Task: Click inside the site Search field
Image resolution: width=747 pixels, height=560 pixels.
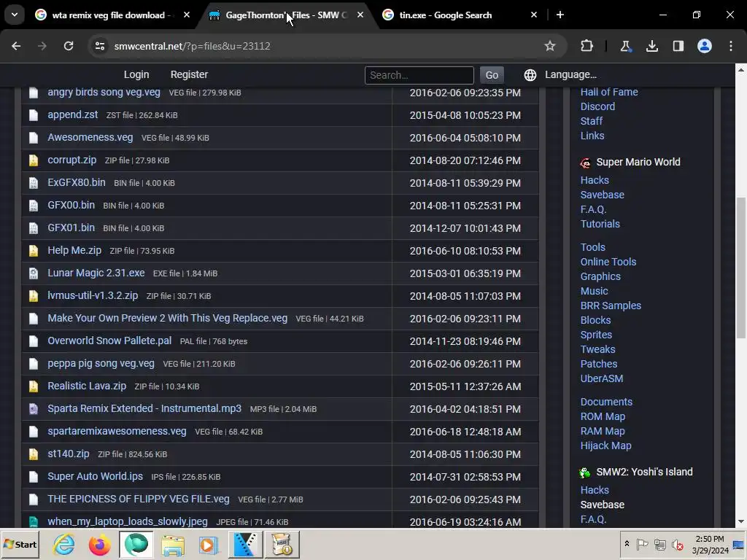Action: pyautogui.click(x=419, y=75)
